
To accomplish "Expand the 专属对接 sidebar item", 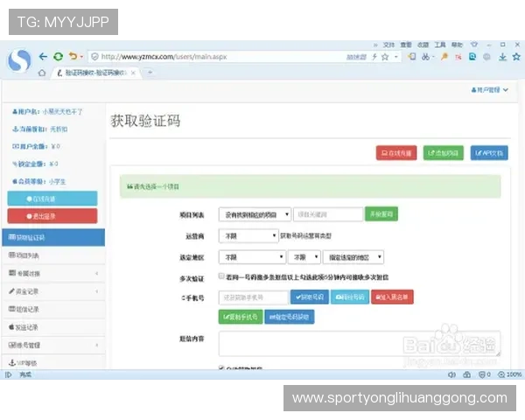I will 53,273.
